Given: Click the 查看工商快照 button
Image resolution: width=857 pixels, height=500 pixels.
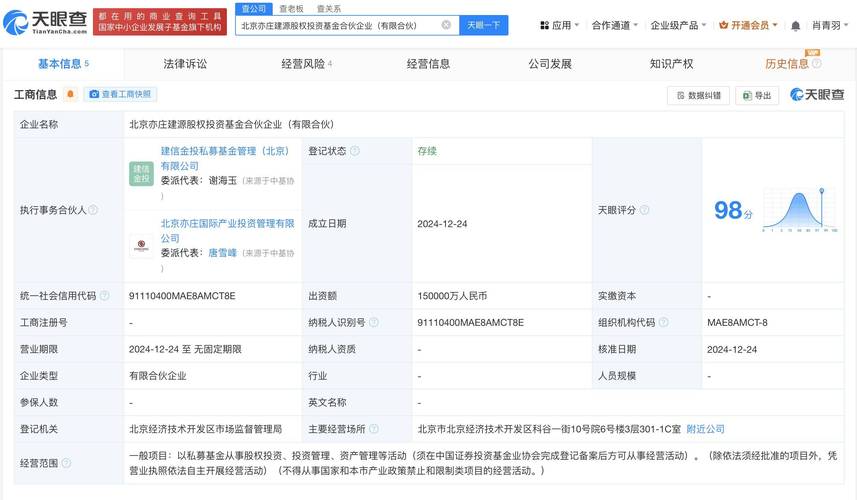Looking at the screenshot, I should (120, 94).
